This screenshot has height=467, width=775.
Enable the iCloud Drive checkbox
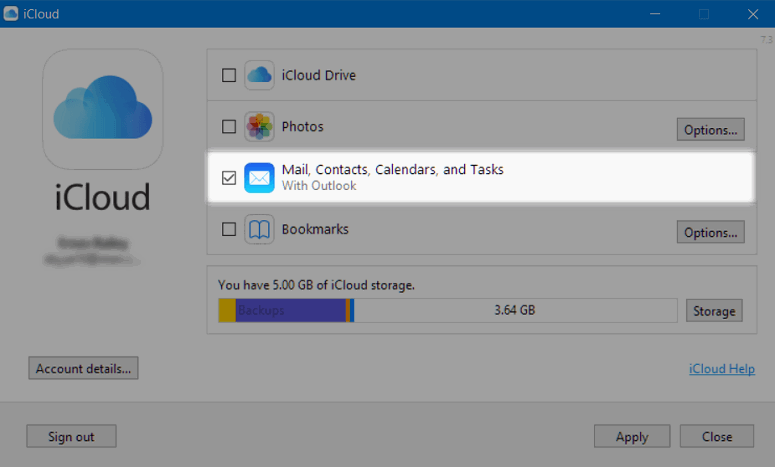click(229, 75)
